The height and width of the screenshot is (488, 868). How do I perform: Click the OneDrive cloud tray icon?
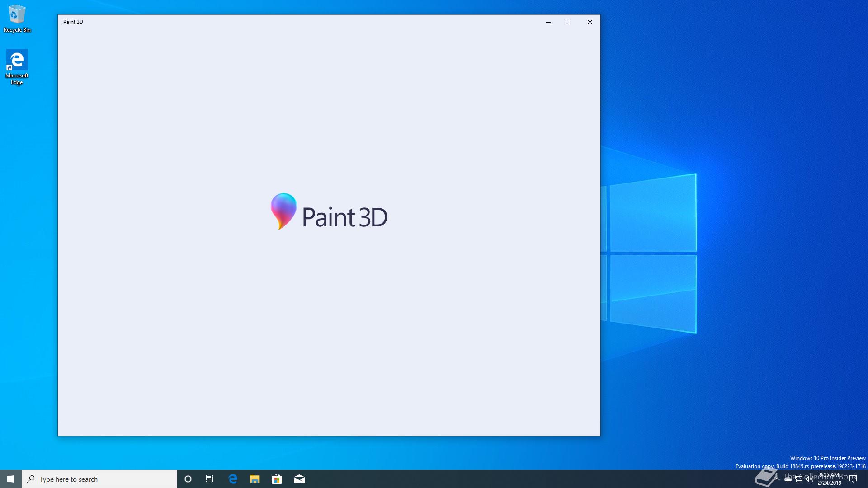[788, 479]
